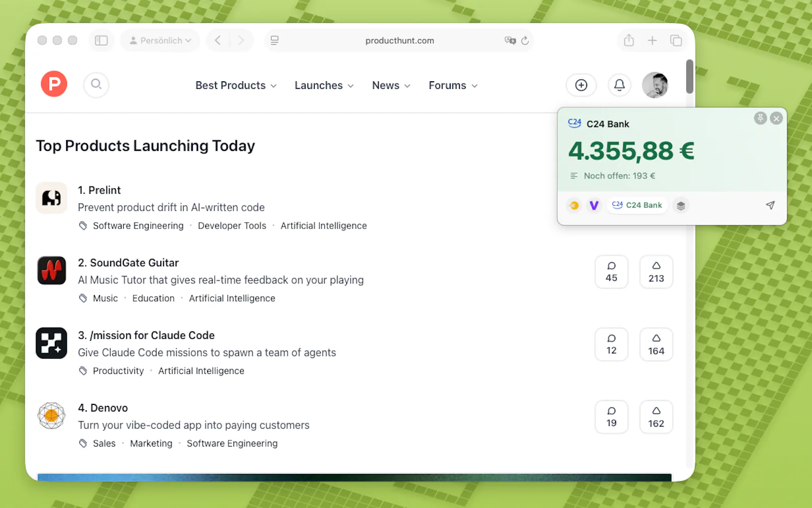
Task: Open Prelint's Artificial Intelligence tag
Action: point(324,226)
